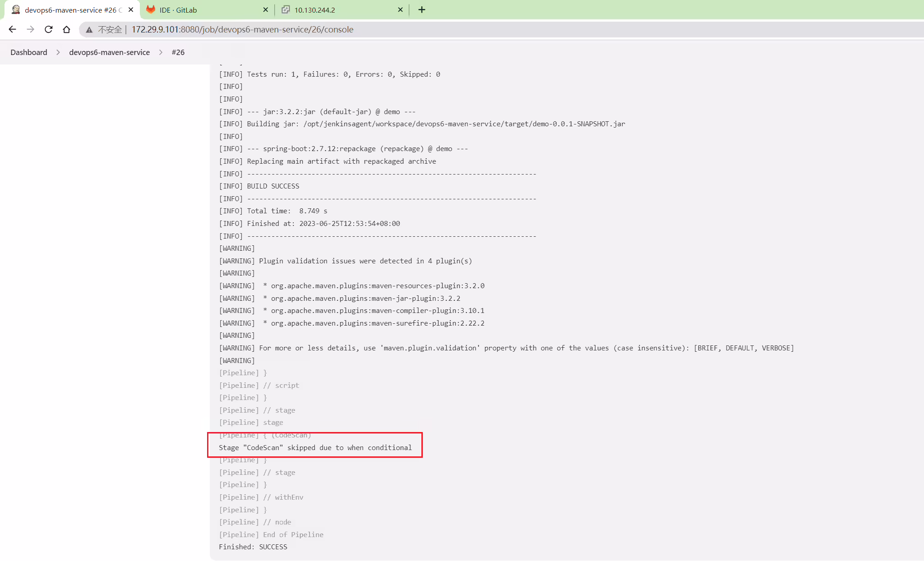The width and height of the screenshot is (924, 561).
Task: Close the devops6-maven-service #26 tab
Action: click(x=131, y=9)
